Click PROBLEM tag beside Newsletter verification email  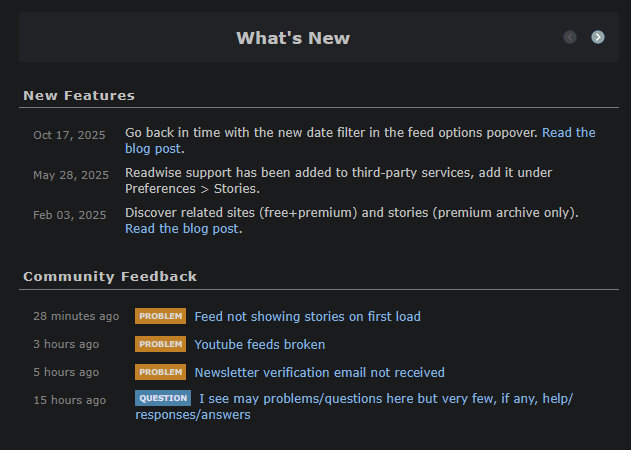tap(160, 372)
